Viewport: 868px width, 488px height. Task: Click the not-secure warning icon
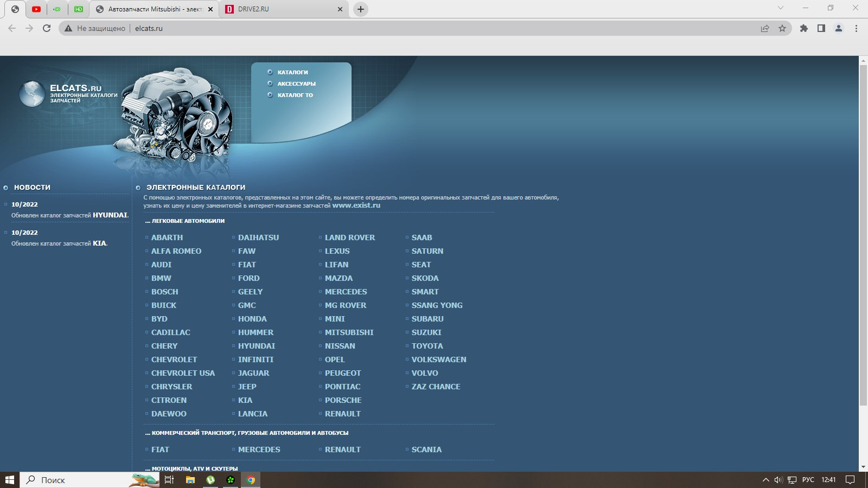click(68, 28)
